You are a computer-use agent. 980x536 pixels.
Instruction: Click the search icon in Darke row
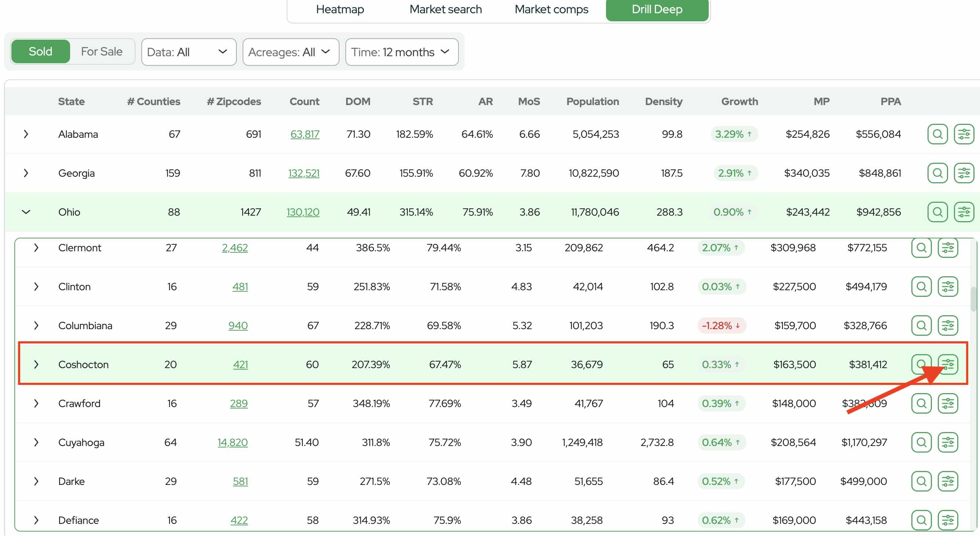click(921, 481)
